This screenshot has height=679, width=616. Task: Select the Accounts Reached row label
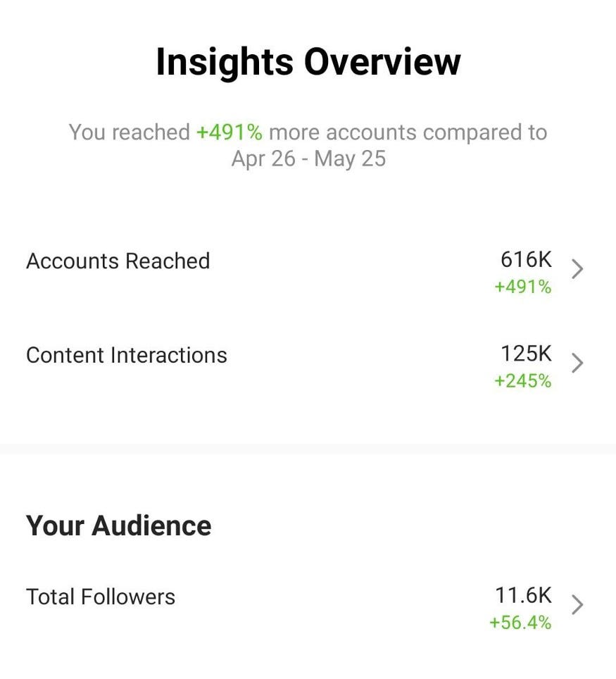118,261
